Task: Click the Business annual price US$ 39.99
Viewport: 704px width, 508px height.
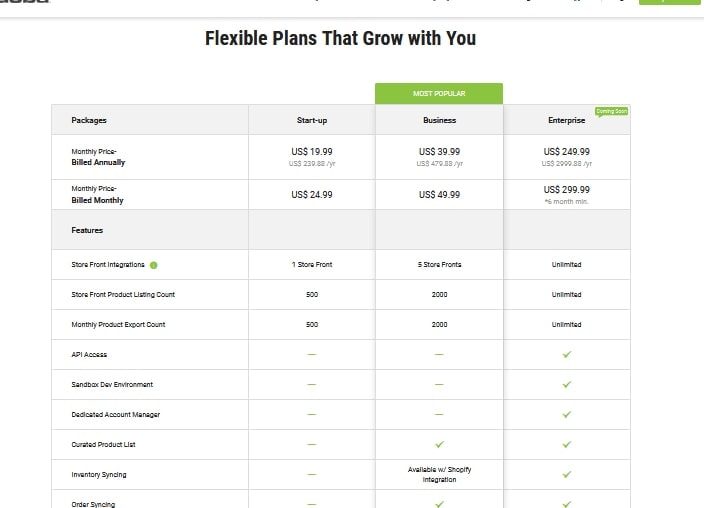Action: tap(439, 152)
